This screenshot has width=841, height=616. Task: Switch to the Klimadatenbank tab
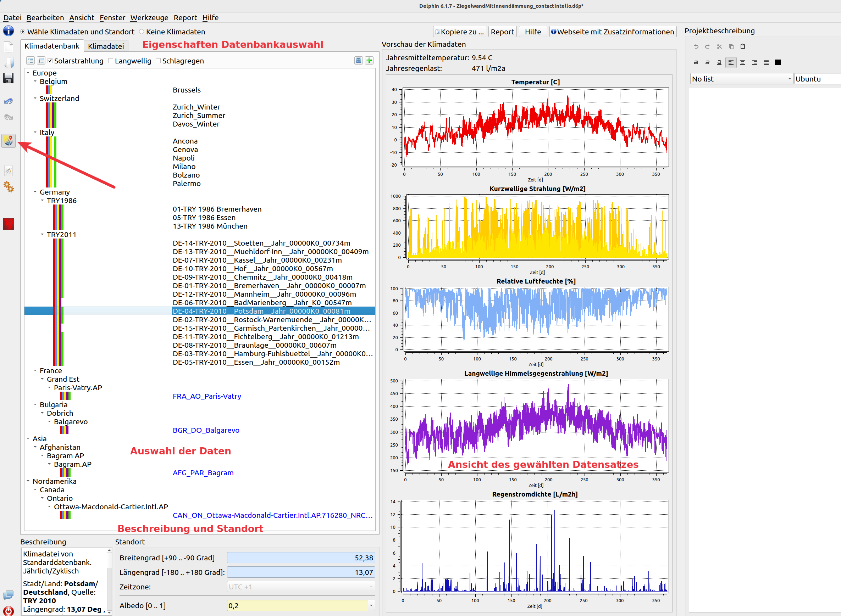(52, 46)
